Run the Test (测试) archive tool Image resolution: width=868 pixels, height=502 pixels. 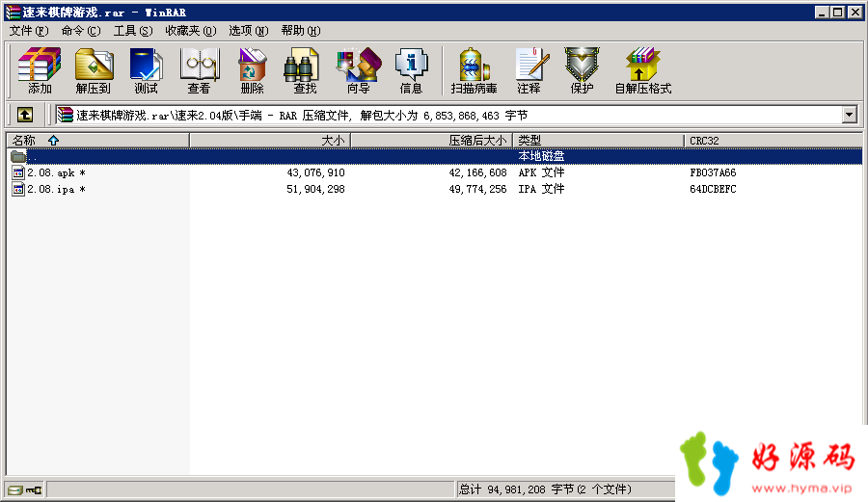coord(147,70)
